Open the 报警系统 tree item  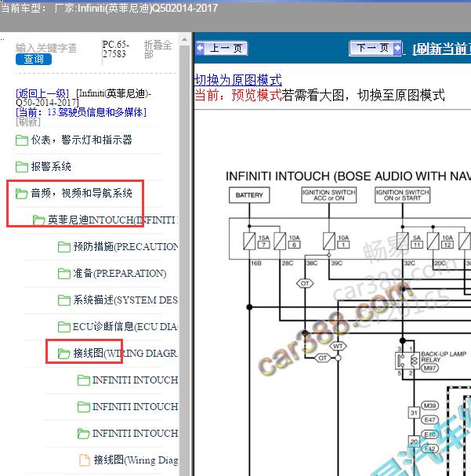[51, 166]
